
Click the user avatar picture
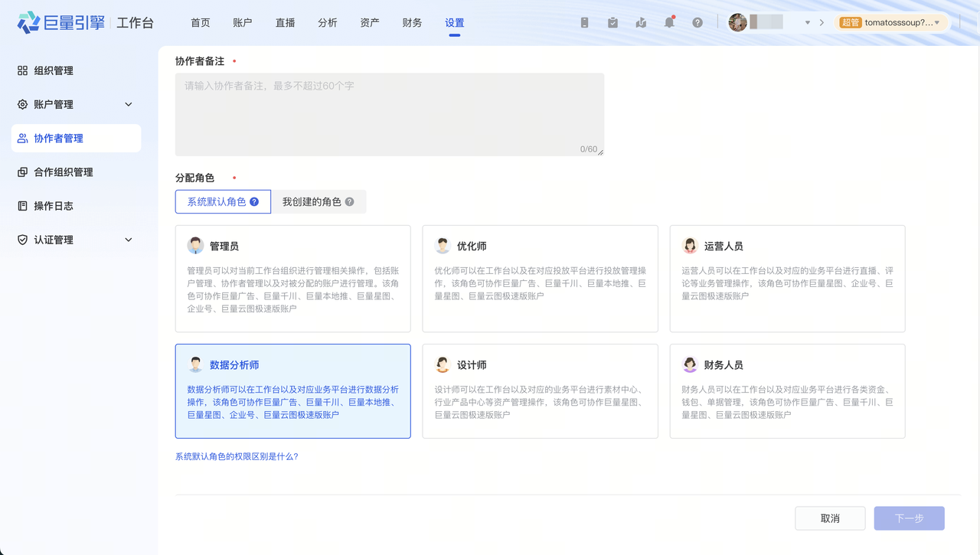737,22
